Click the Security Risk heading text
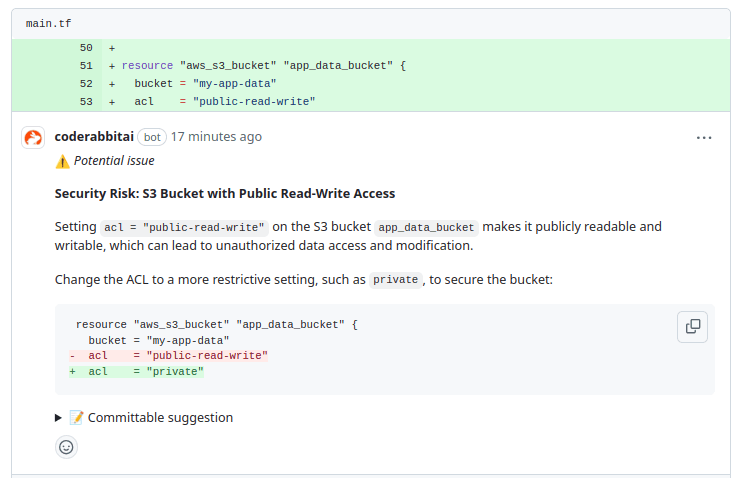745x478 pixels. coord(224,194)
